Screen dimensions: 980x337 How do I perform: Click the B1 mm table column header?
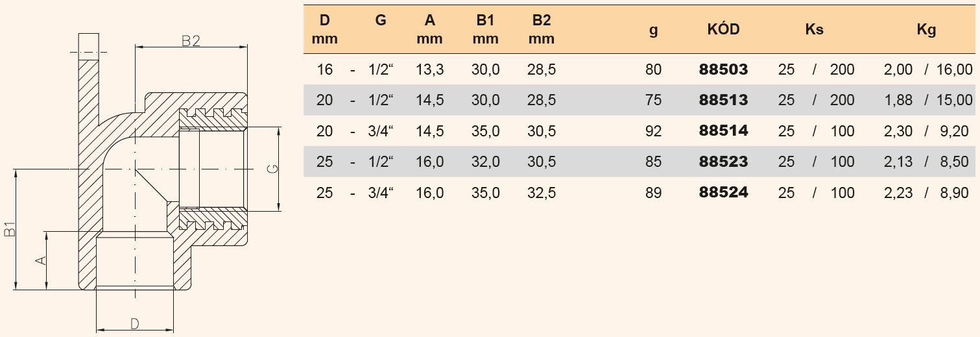click(485, 30)
